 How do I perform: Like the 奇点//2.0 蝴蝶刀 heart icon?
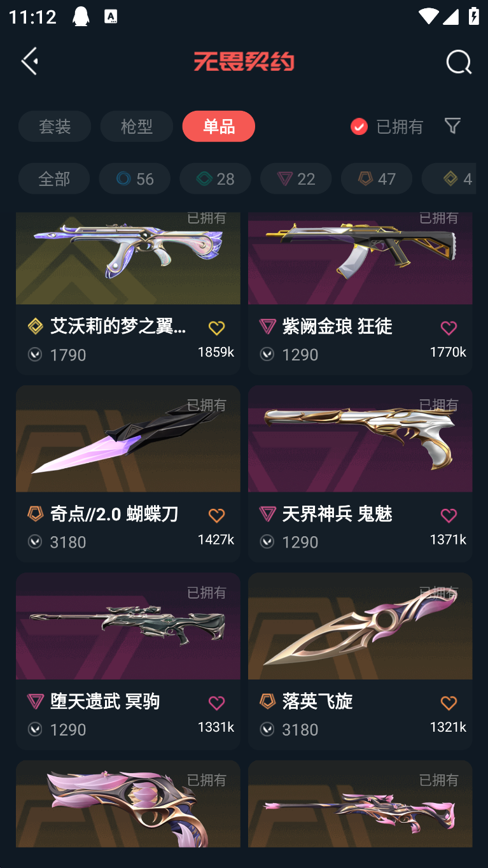pos(216,515)
